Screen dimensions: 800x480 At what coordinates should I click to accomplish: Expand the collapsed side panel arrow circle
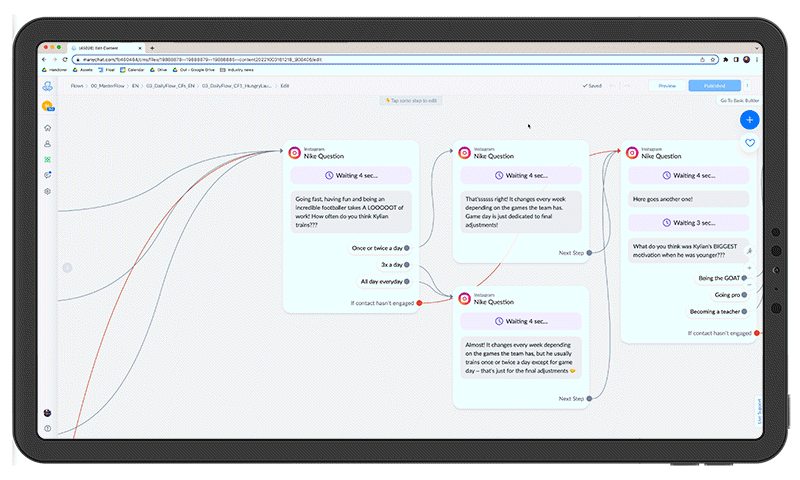67,267
